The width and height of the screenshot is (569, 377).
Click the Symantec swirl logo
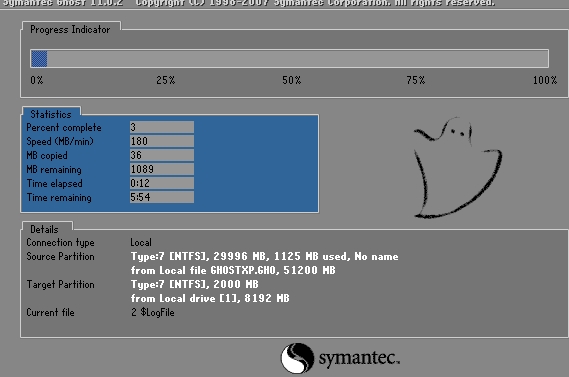point(297,358)
